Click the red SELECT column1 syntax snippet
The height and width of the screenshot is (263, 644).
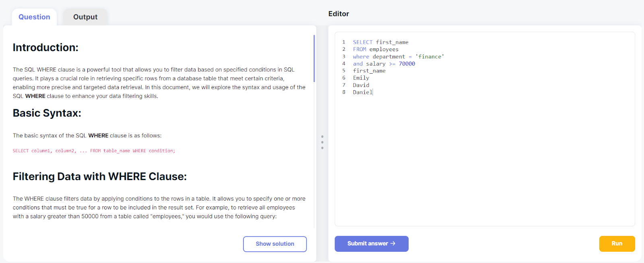[x=94, y=151]
